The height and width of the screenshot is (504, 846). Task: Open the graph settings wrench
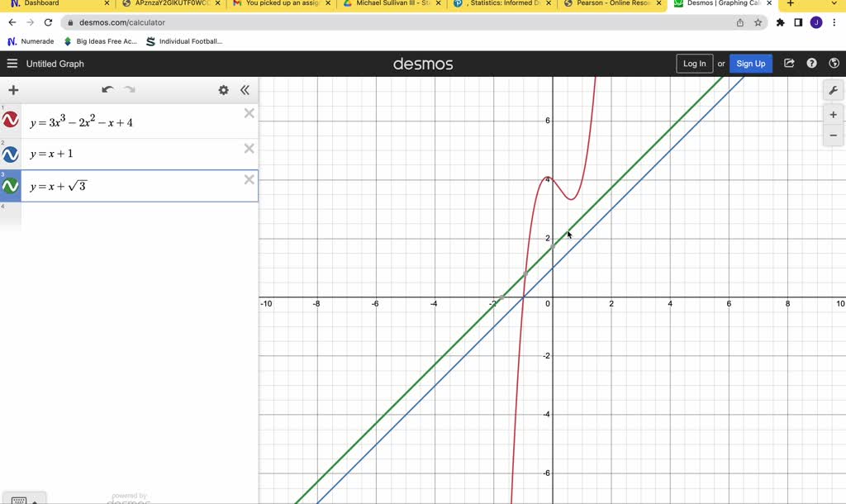pyautogui.click(x=833, y=91)
